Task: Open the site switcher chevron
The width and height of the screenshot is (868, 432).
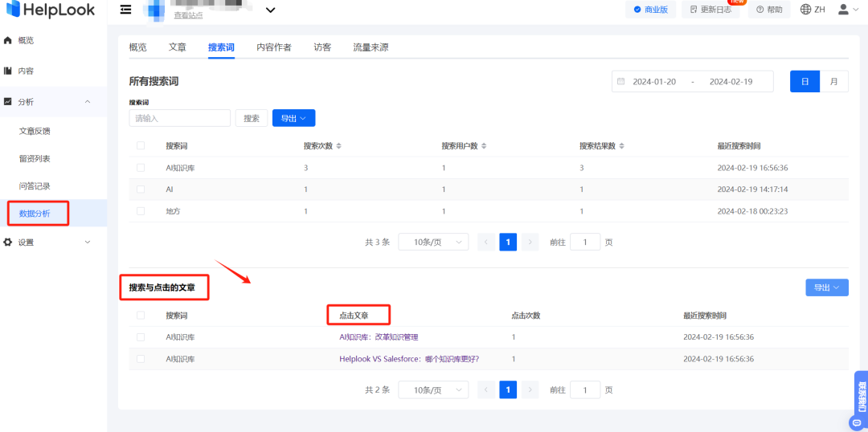Action: (x=270, y=10)
